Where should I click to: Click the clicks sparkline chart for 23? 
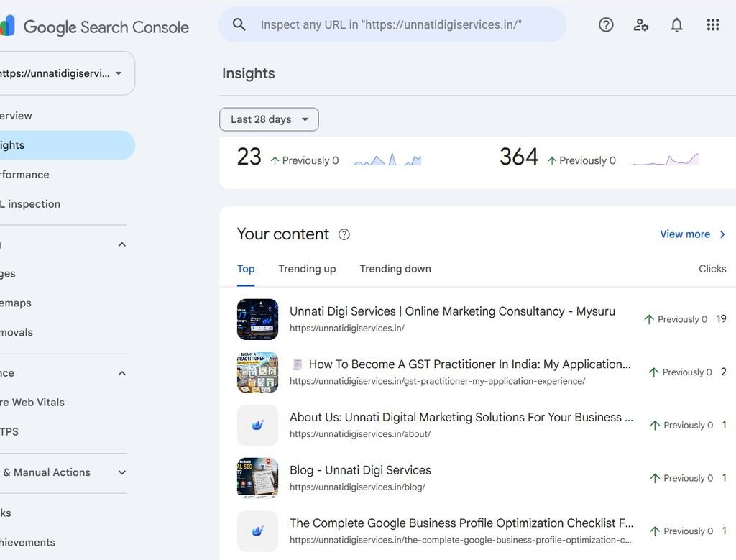tap(386, 160)
